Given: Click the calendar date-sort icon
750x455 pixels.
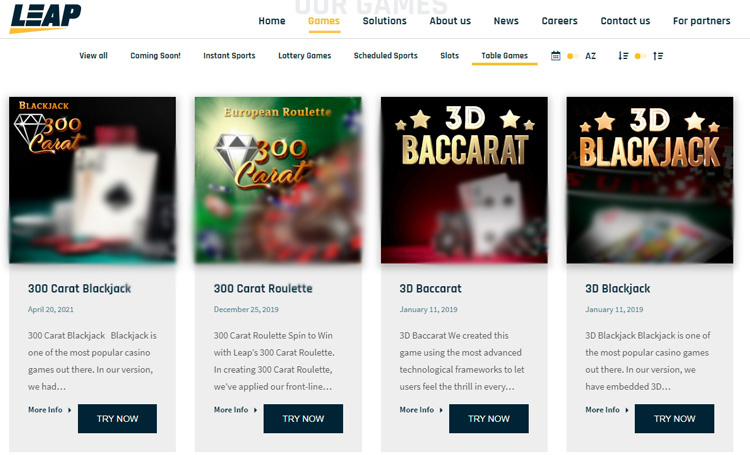Looking at the screenshot, I should click(555, 55).
